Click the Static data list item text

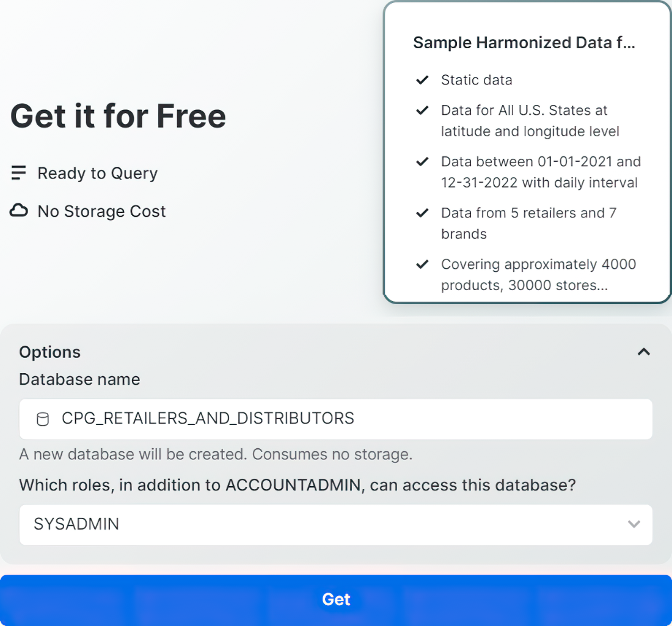point(477,80)
